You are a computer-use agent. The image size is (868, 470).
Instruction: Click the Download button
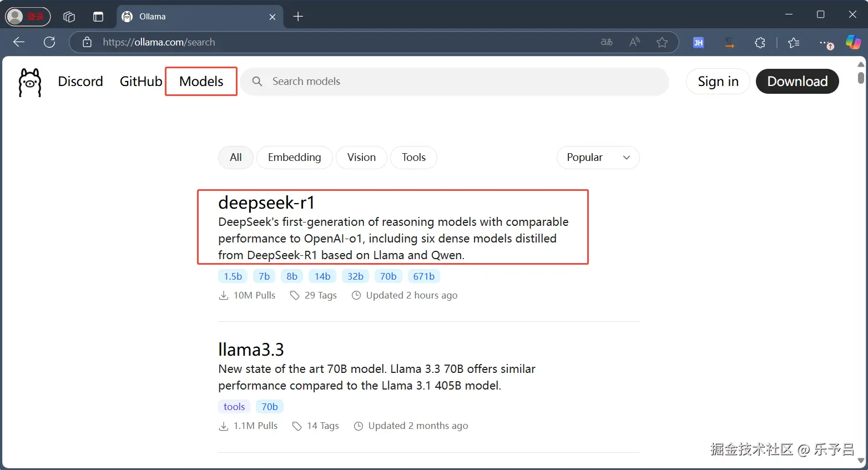798,82
